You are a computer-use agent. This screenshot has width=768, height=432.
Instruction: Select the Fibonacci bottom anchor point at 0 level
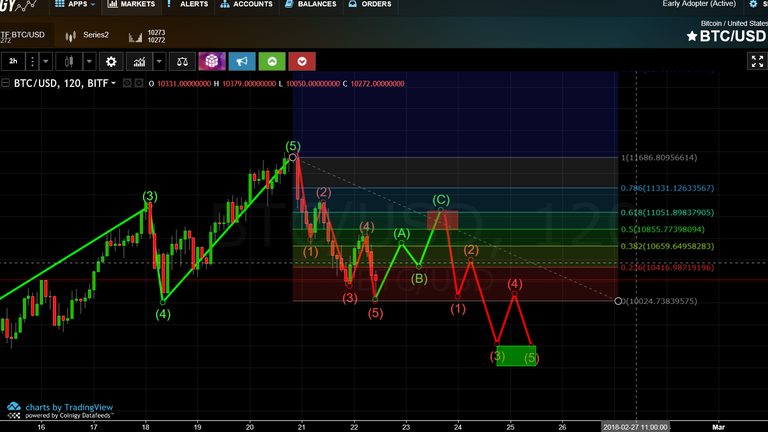[618, 301]
